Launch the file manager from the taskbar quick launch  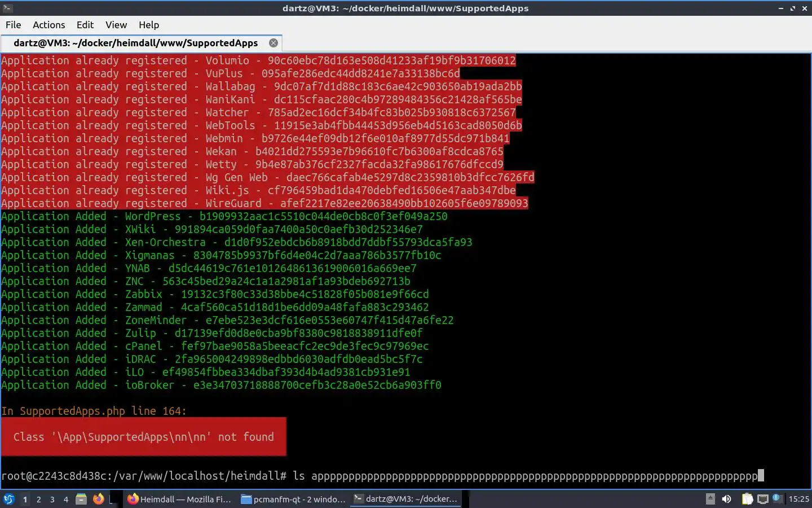pyautogui.click(x=81, y=499)
